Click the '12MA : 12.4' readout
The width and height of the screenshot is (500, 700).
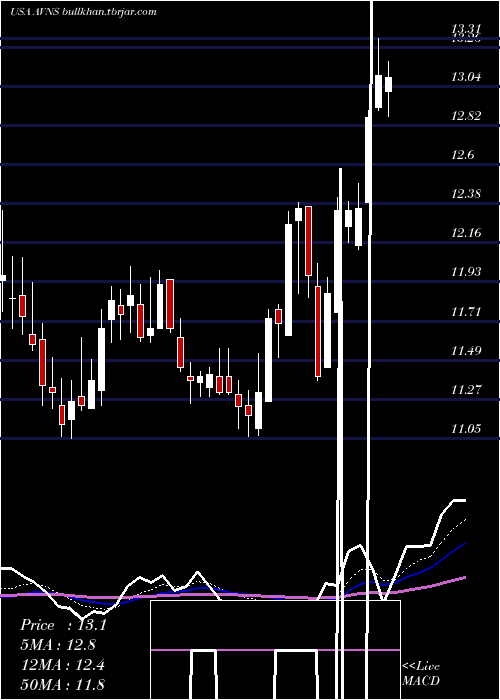(63, 665)
